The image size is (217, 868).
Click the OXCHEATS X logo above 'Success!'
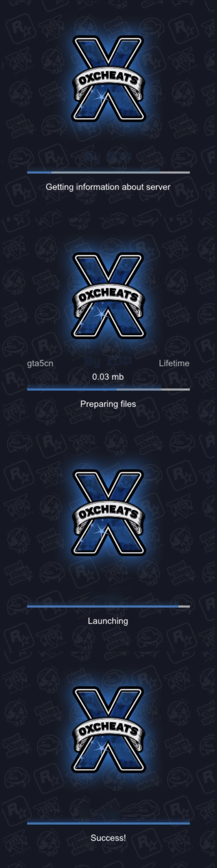(108, 730)
